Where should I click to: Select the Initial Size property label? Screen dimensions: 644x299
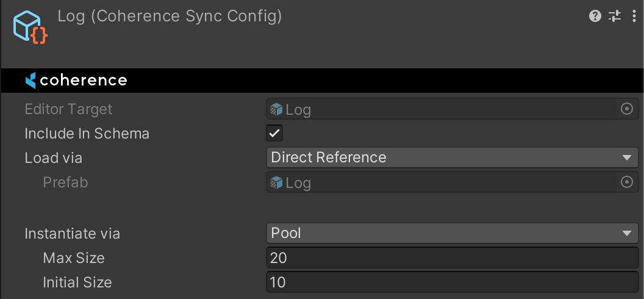(x=77, y=283)
